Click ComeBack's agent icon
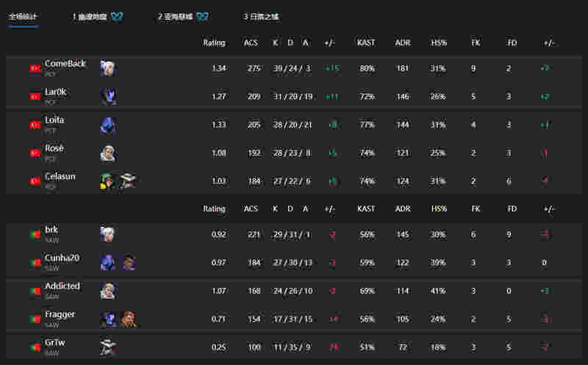588x365 pixels. (108, 68)
